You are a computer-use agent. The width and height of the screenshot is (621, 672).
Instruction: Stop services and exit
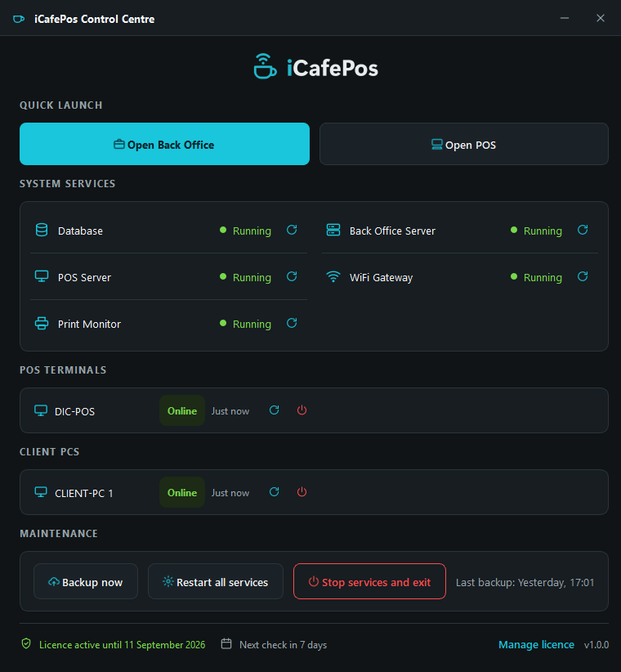[369, 581]
